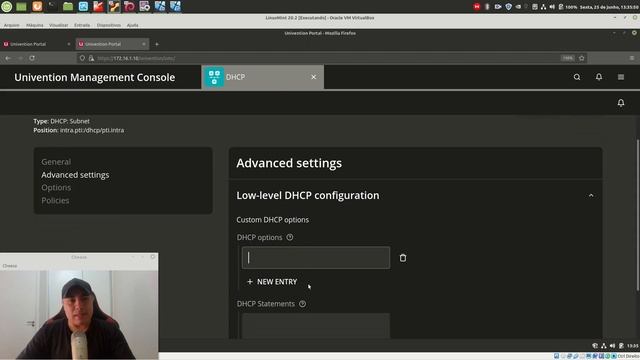Go back in Firefox
The width and height of the screenshot is (640, 360).
tap(8, 58)
